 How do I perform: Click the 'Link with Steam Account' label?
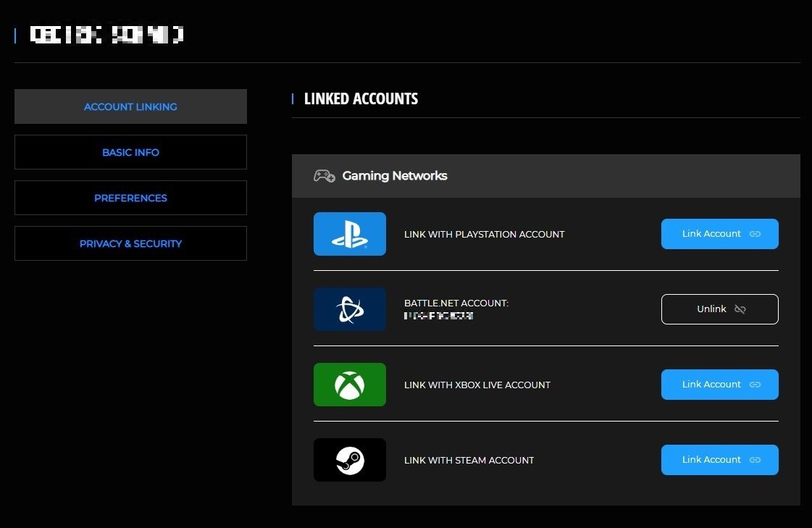(x=469, y=460)
